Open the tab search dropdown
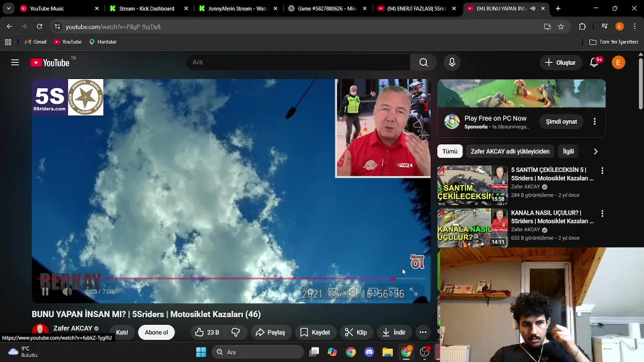Image resolution: width=644 pixels, height=362 pixels. tap(9, 9)
